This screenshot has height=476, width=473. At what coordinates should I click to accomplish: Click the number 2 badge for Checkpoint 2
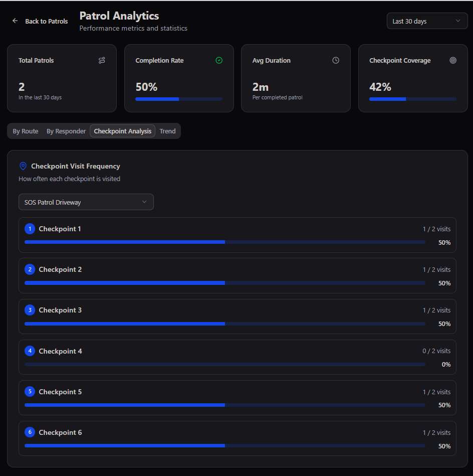(x=30, y=269)
